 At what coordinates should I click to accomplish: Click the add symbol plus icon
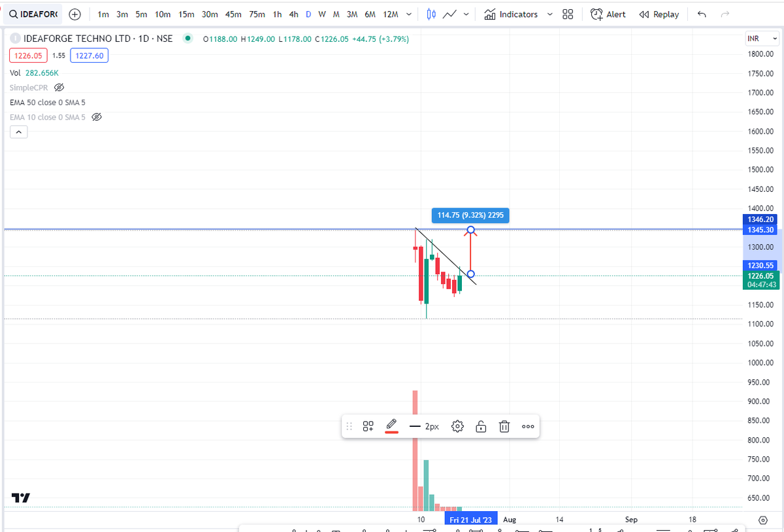(75, 14)
